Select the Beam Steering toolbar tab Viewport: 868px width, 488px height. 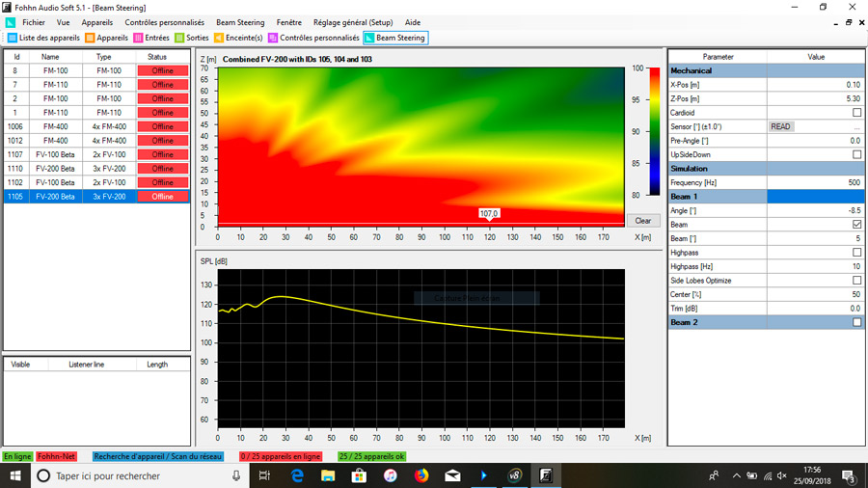point(395,38)
